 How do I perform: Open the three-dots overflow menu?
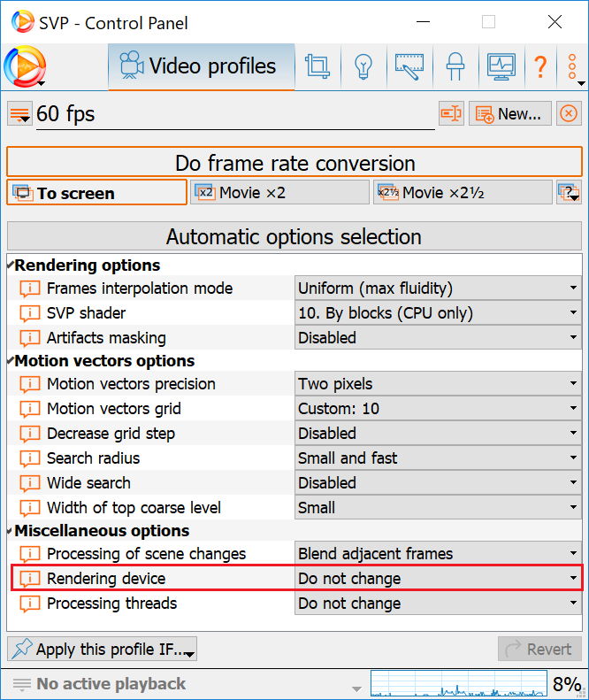573,66
